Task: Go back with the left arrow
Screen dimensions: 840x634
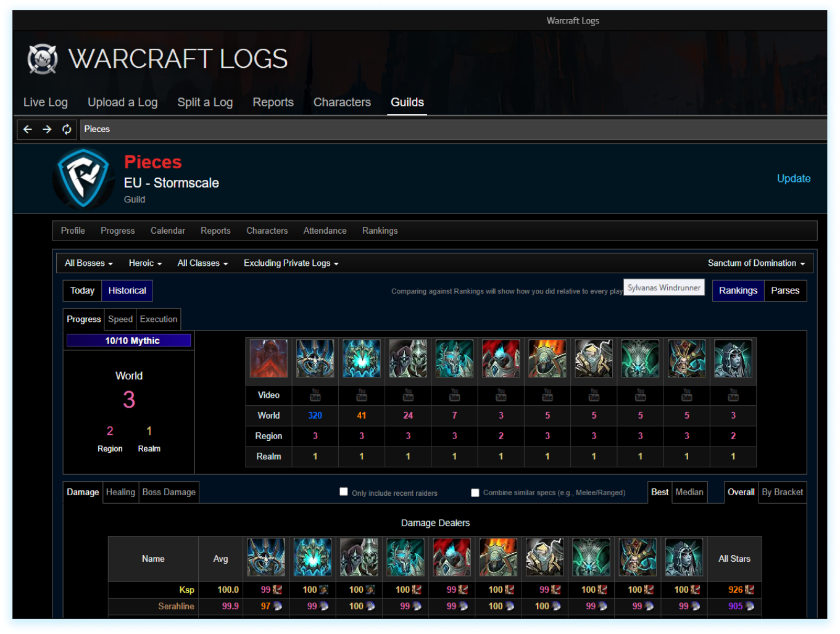Action: [27, 129]
